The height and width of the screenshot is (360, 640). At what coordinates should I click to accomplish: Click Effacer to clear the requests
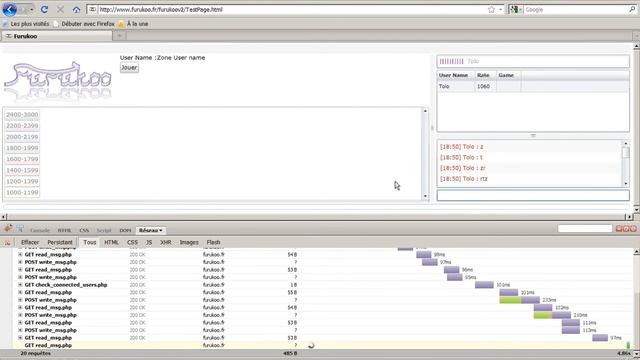[30, 242]
